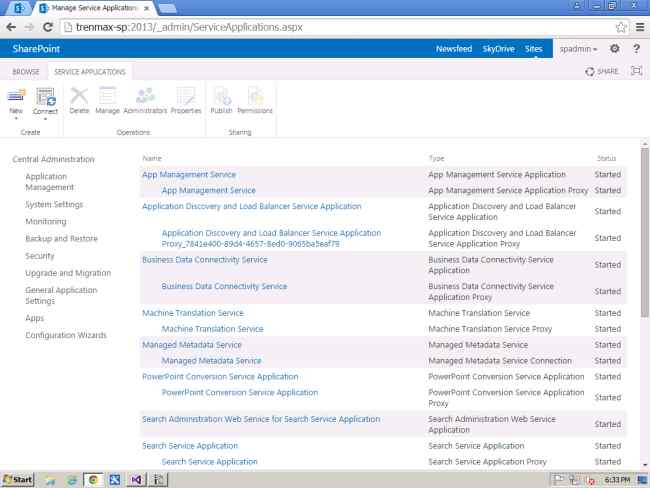
Task: Open the settings gear icon
Action: coord(615,49)
